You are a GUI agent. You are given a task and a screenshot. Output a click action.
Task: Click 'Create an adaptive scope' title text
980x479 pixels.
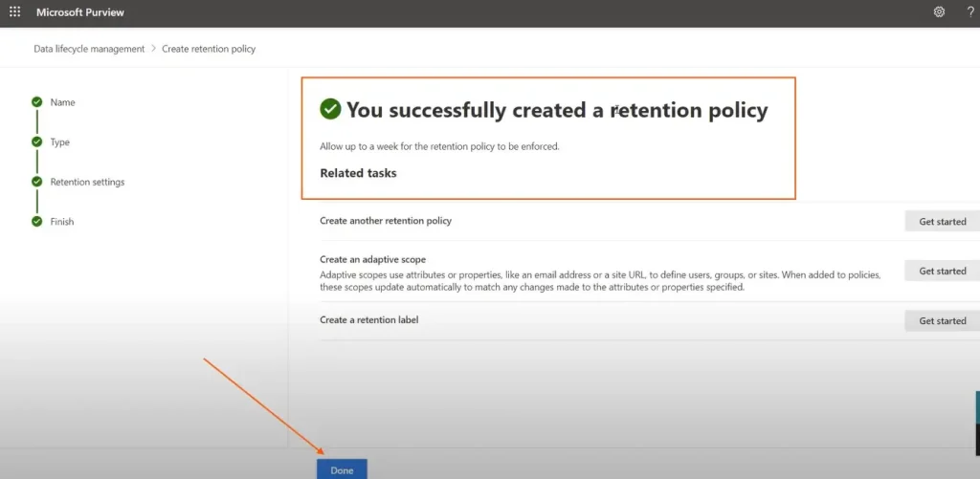click(372, 259)
